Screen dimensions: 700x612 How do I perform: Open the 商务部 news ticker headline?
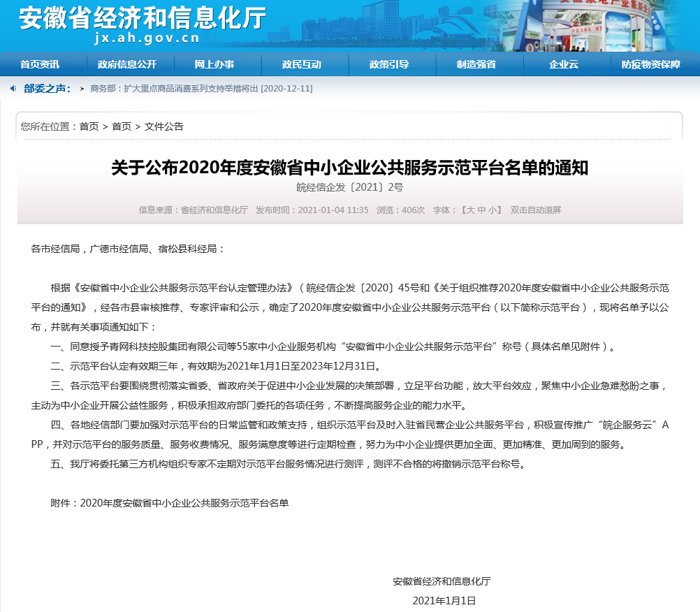[x=201, y=89]
